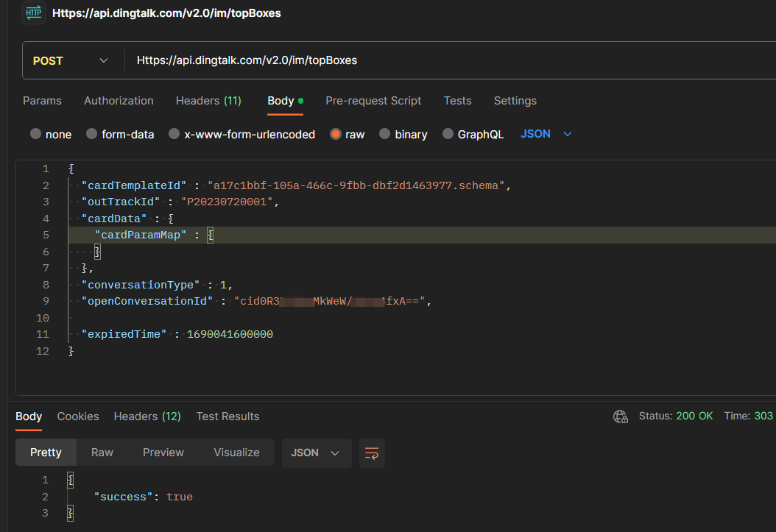Click the "conversationType" key
This screenshot has width=776, height=532.
[141, 285]
